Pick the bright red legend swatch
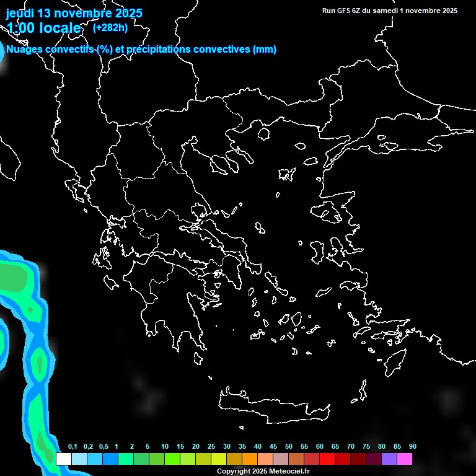This screenshot has width=476, height=476. [327, 459]
